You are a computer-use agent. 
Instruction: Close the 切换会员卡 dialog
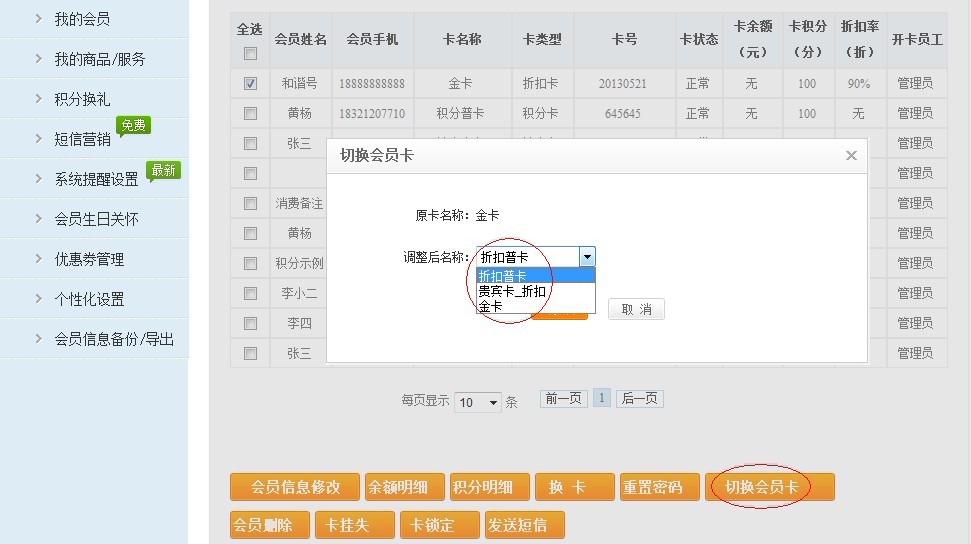pyautogui.click(x=851, y=155)
